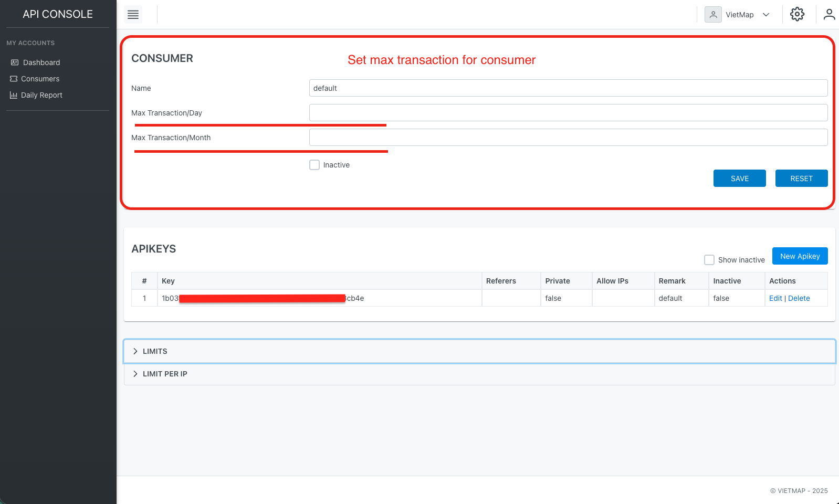Focus the Max Transaction/Day field

pos(568,113)
